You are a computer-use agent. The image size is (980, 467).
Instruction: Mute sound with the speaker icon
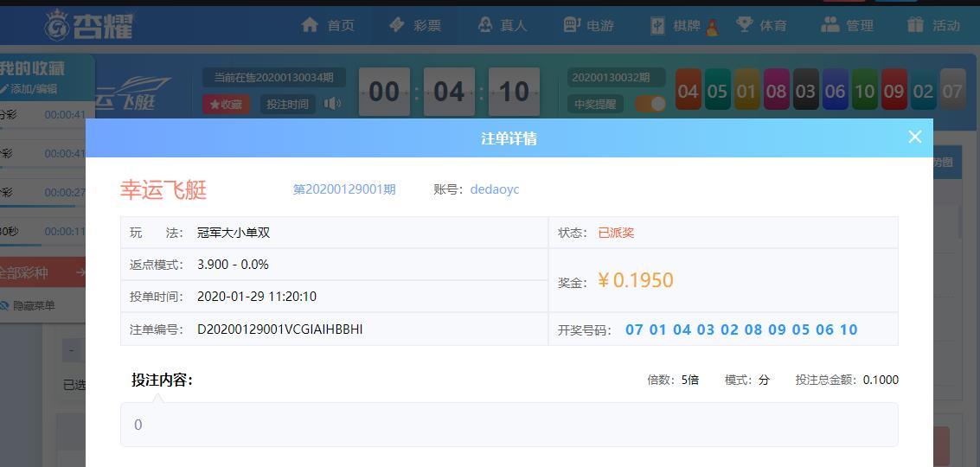(332, 104)
